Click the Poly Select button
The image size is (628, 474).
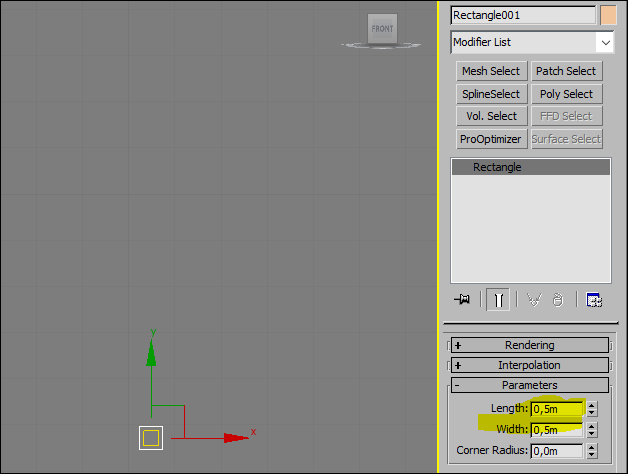567,94
